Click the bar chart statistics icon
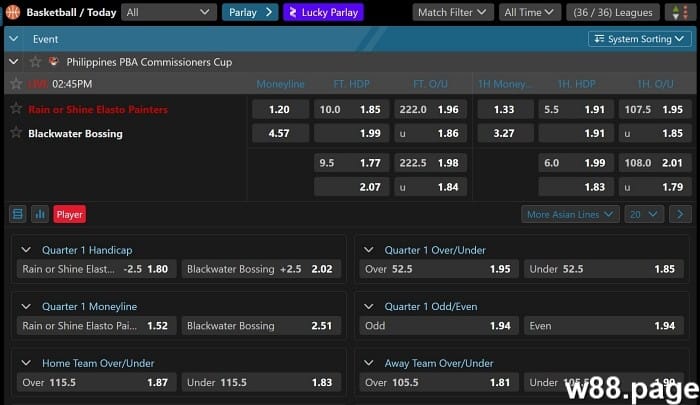Viewport: 700px width, 405px height. [x=40, y=214]
